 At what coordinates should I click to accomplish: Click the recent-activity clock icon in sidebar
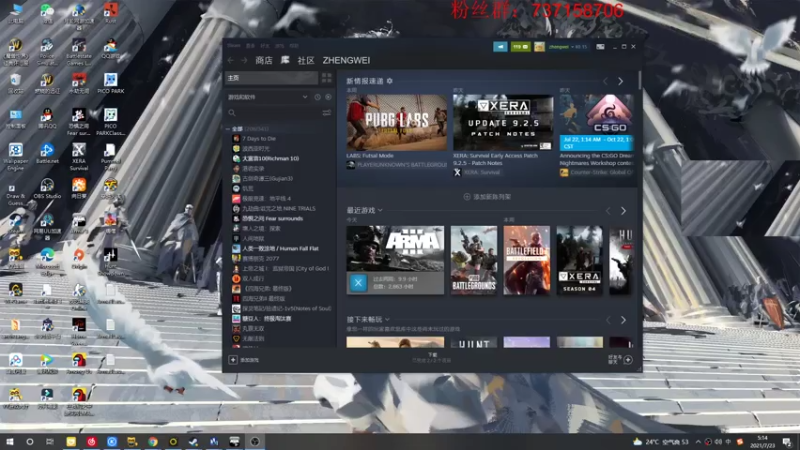click(317, 97)
